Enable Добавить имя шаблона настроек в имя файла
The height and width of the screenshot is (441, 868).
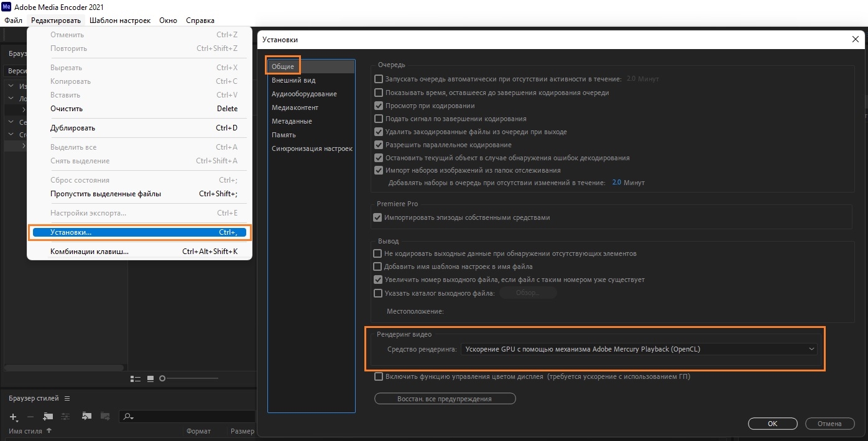377,266
